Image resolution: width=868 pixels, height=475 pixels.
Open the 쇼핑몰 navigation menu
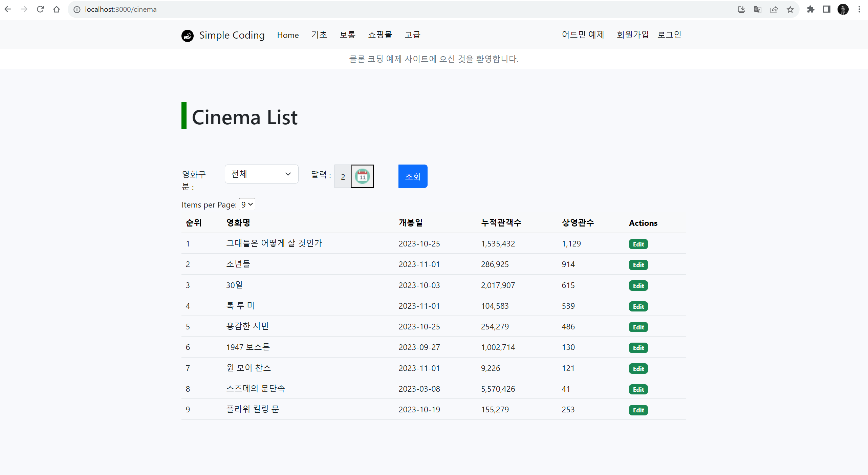point(380,35)
